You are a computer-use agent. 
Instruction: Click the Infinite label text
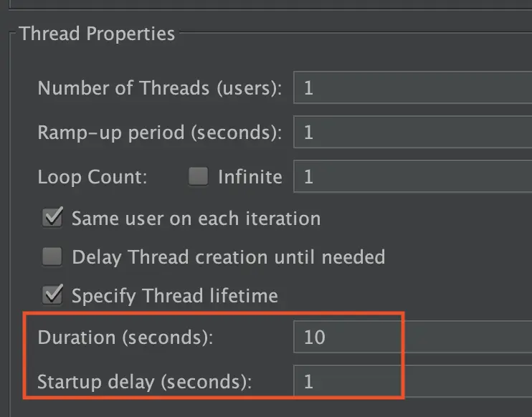click(x=250, y=177)
